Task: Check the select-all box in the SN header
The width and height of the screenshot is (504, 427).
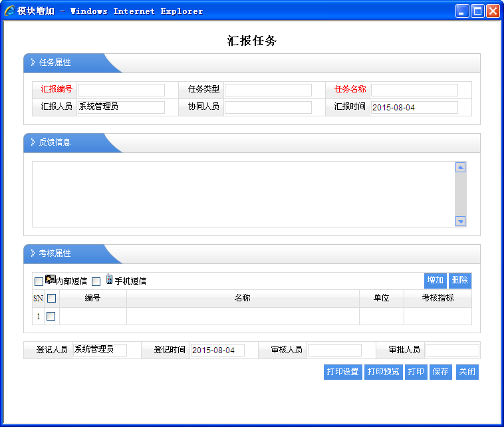Action: [x=51, y=299]
